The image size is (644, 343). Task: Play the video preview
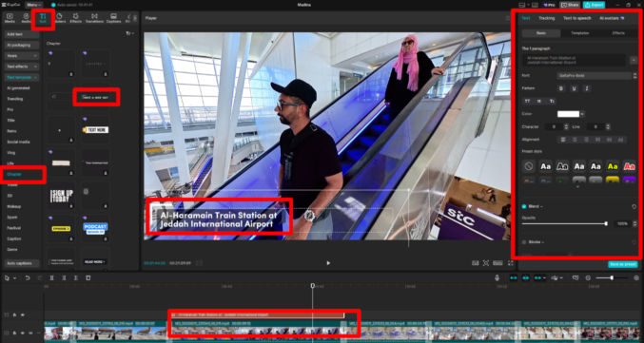[x=328, y=263]
